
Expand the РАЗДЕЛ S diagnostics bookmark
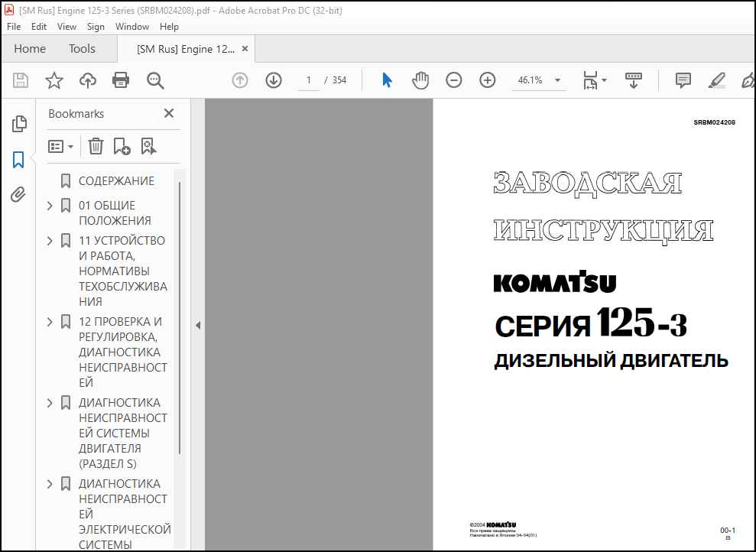pos(50,403)
